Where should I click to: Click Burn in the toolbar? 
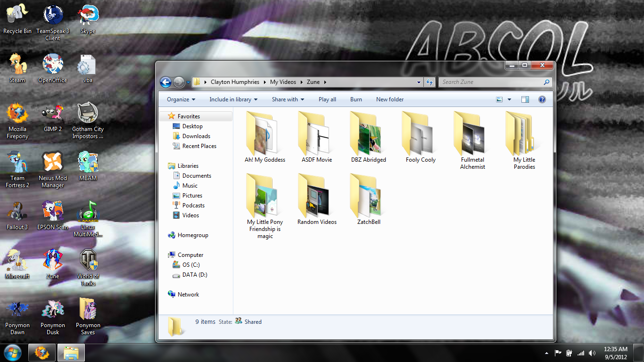pyautogui.click(x=356, y=99)
